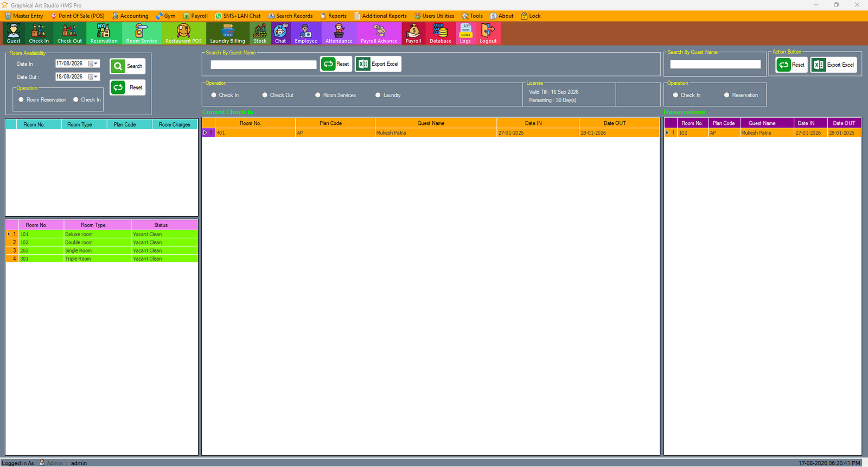The image size is (868, 467).
Task: Open the Users Utilities menu
Action: (434, 16)
